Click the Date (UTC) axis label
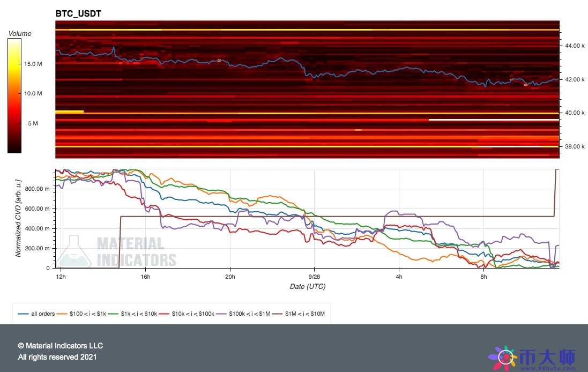The image size is (588, 372). (307, 287)
